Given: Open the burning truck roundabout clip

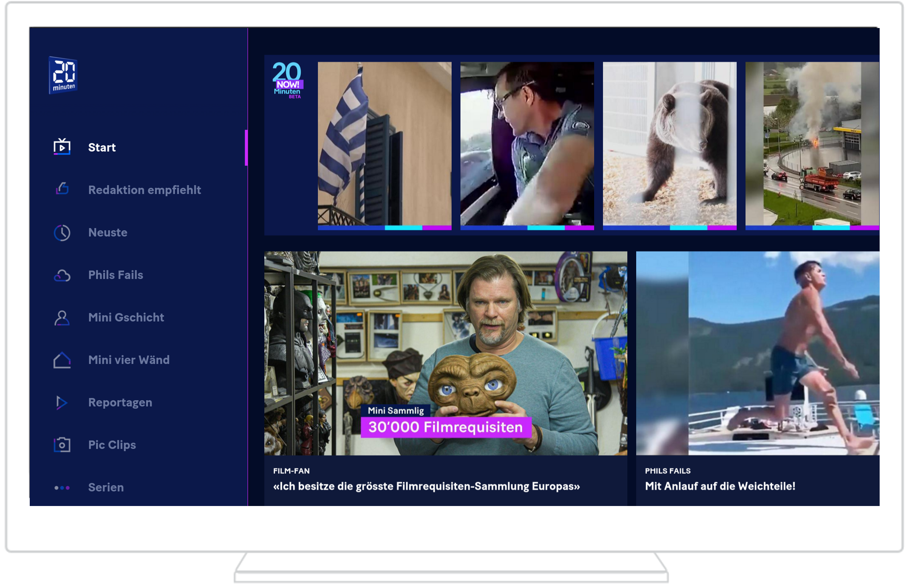Looking at the screenshot, I should pos(812,143).
